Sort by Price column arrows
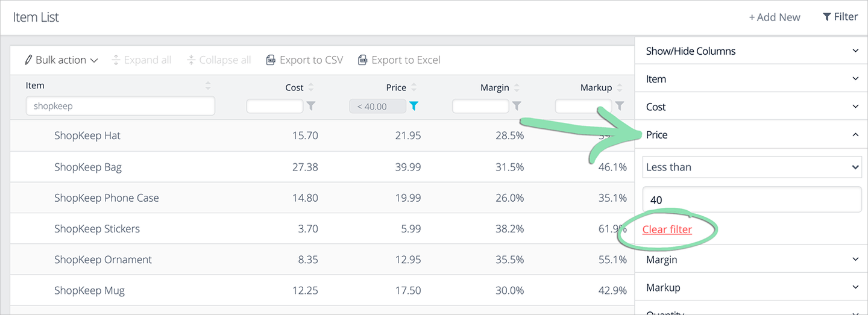The height and width of the screenshot is (315, 868). pyautogui.click(x=414, y=87)
